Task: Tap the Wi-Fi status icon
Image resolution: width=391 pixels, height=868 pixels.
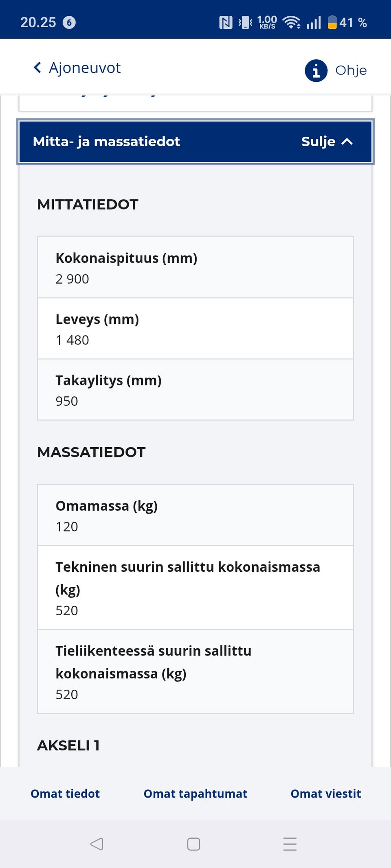Action: [291, 22]
